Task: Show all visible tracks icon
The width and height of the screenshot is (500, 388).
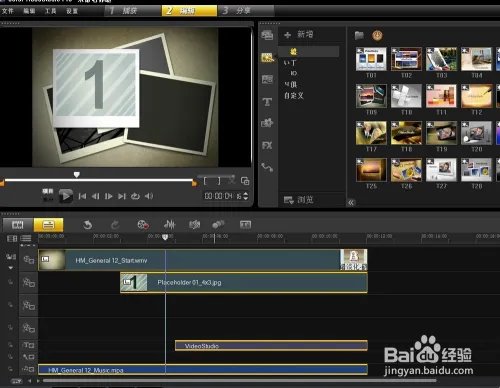Action: [x=12, y=238]
